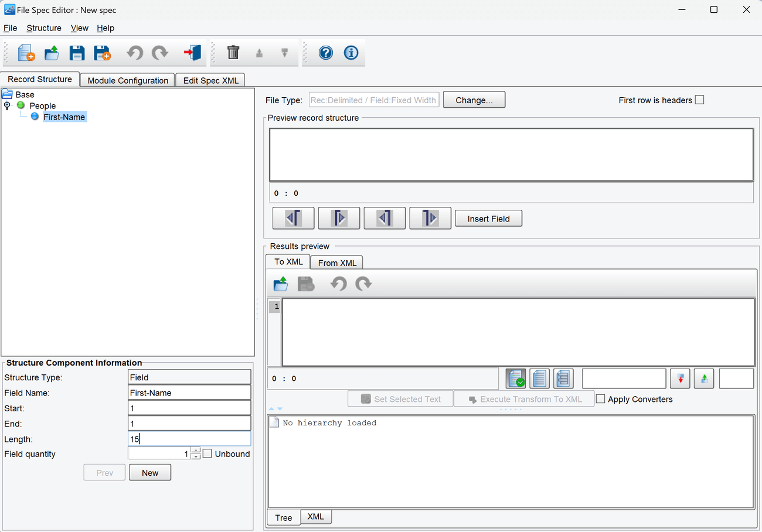Click the Change... file type button
This screenshot has height=532, width=762.
pos(474,100)
